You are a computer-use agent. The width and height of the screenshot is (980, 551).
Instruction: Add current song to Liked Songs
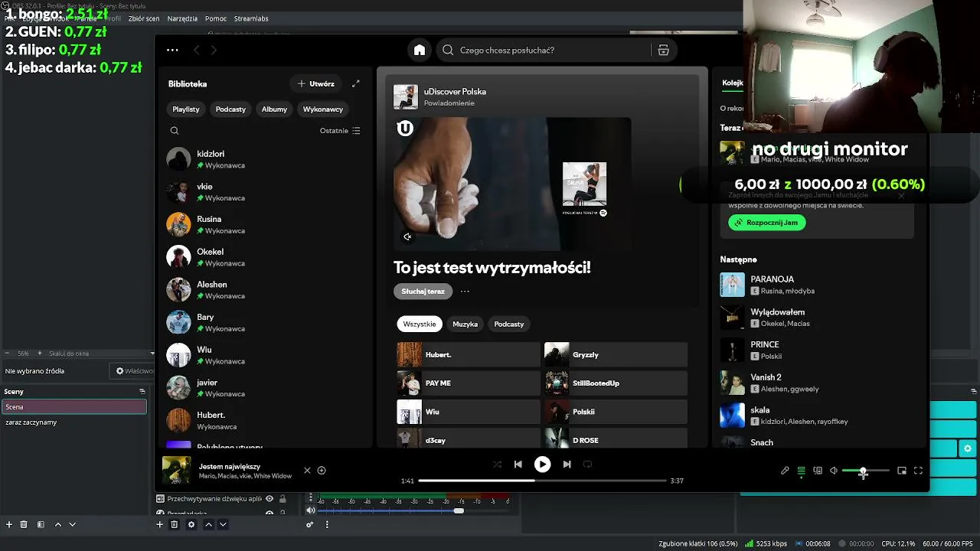[322, 471]
